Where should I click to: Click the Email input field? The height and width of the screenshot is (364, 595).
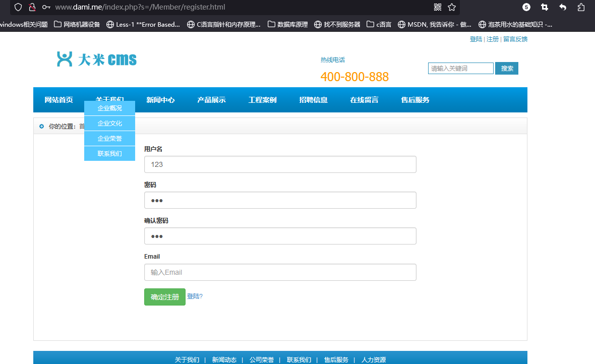[280, 272]
